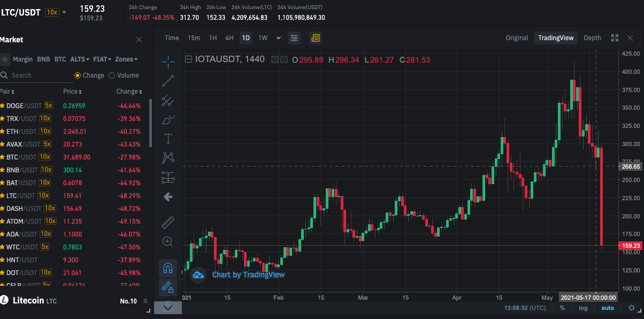
Task: Open chart indicator settings icon
Action: click(x=294, y=38)
